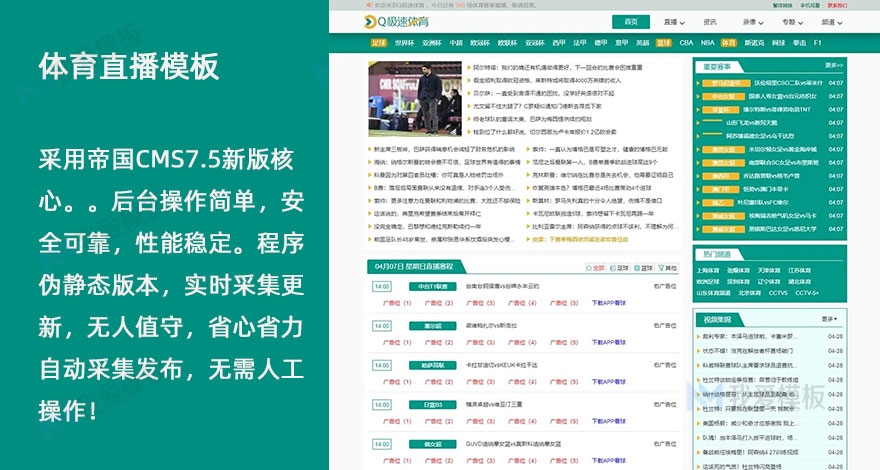Click the Q极速体育 site logo
880x470 pixels.
[x=396, y=22]
